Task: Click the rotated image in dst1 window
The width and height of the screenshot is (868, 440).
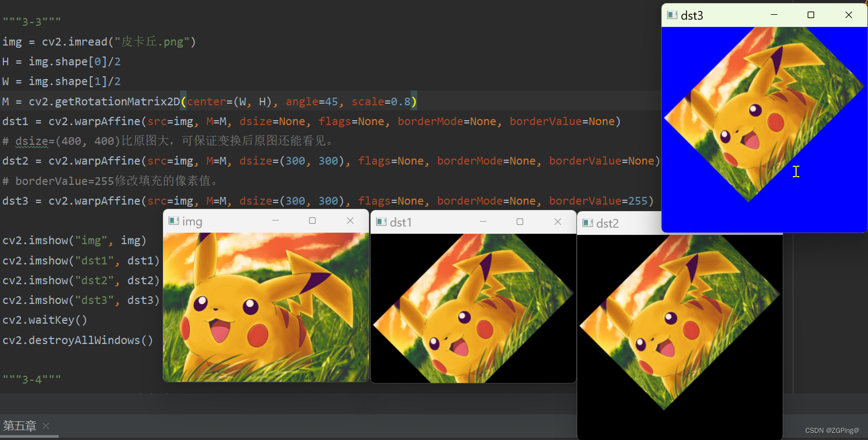Action: (x=473, y=308)
